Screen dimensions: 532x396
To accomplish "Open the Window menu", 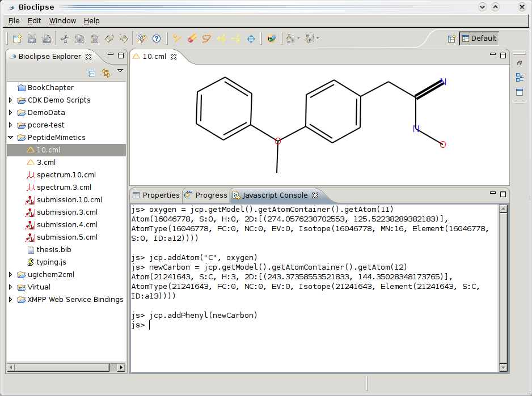I will pyautogui.click(x=62, y=21).
